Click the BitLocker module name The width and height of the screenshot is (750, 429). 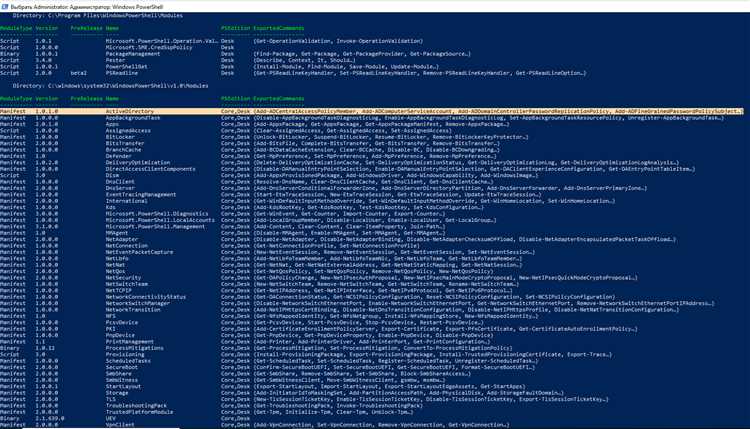click(x=120, y=137)
